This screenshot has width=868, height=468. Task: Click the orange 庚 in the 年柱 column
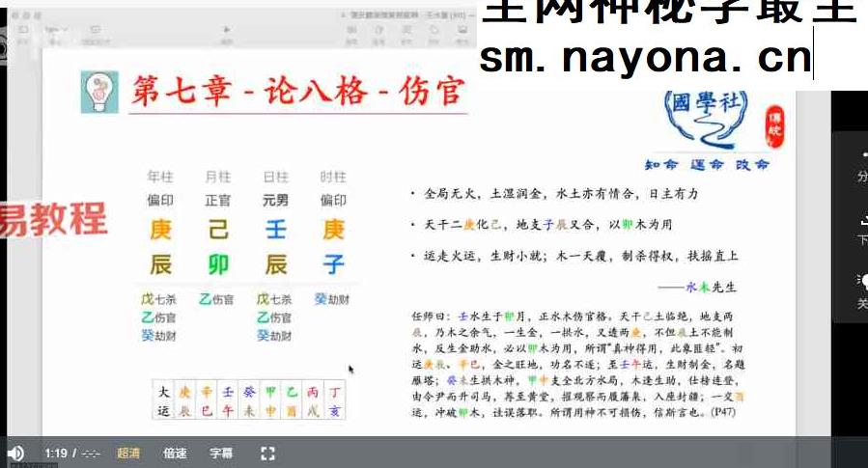coord(160,229)
